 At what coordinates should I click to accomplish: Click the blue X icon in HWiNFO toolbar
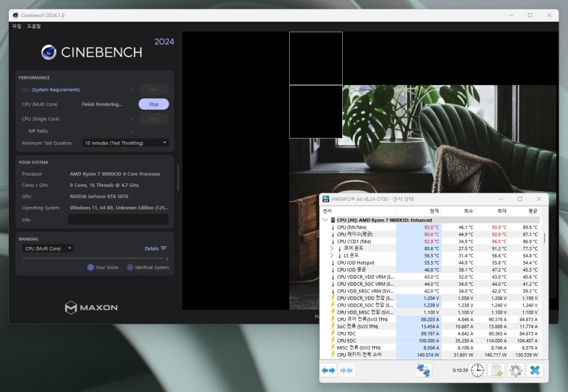pyautogui.click(x=534, y=370)
